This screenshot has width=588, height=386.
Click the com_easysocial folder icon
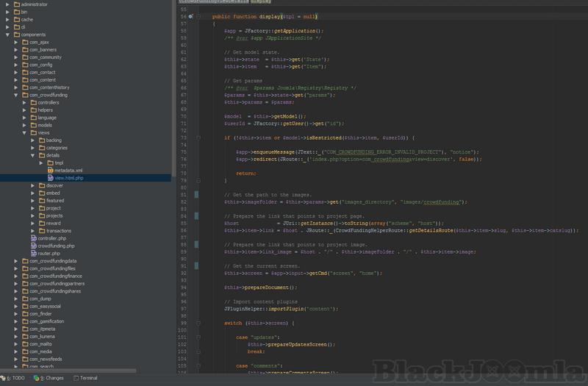24,307
